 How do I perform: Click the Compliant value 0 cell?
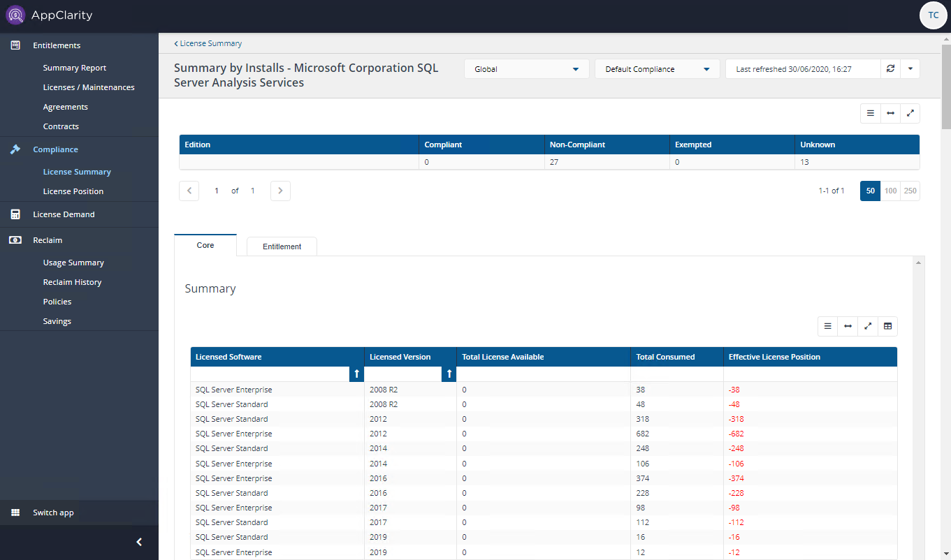481,162
